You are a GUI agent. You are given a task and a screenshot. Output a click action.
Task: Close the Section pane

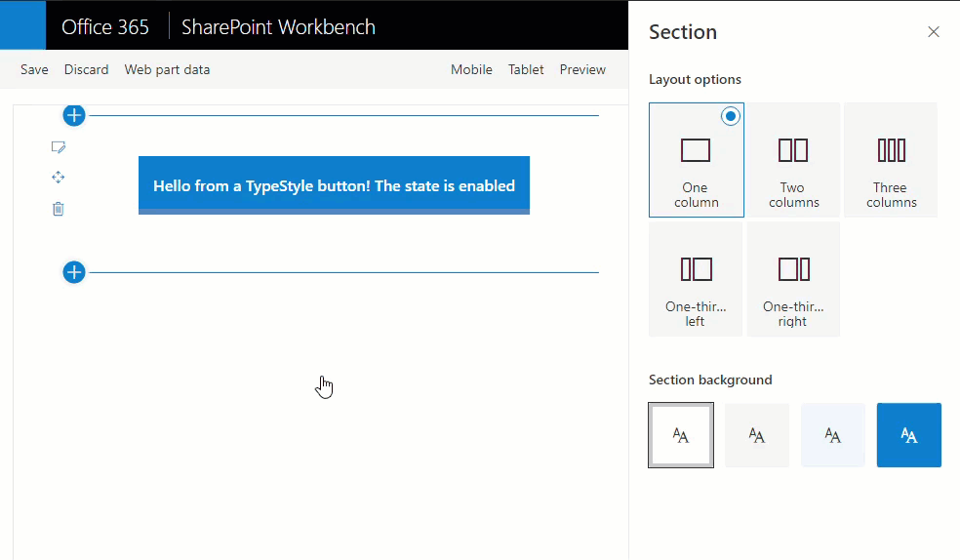[x=933, y=32]
